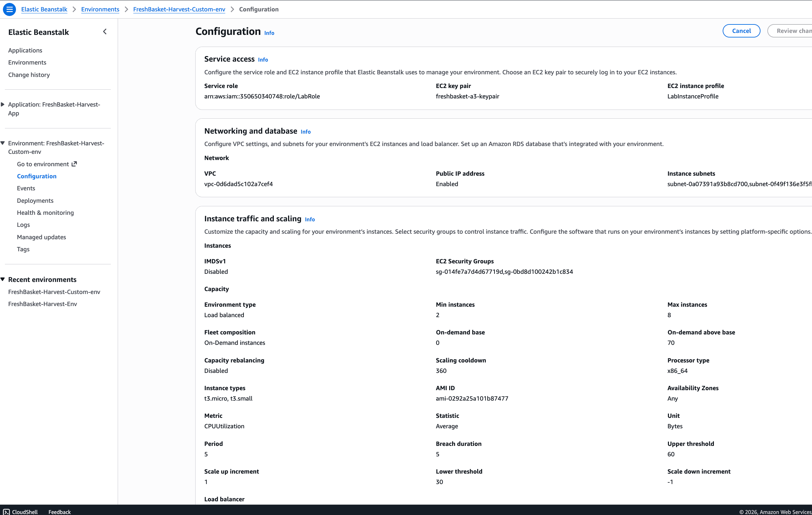
Task: Open Events in the sidebar
Action: [26, 188]
